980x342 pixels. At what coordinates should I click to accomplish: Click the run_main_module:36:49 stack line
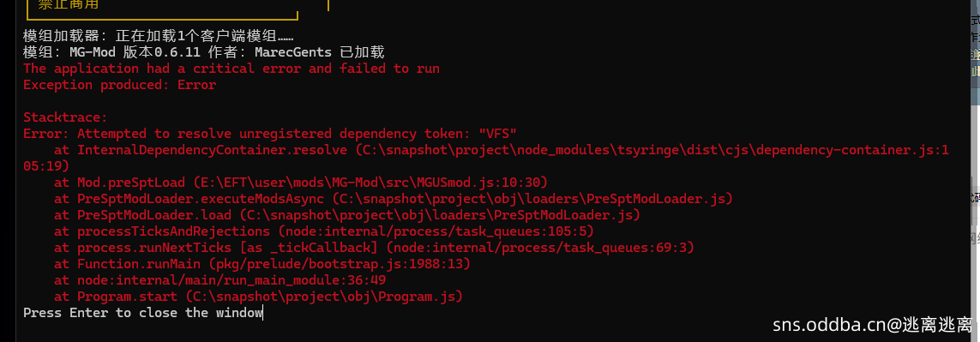click(220, 280)
